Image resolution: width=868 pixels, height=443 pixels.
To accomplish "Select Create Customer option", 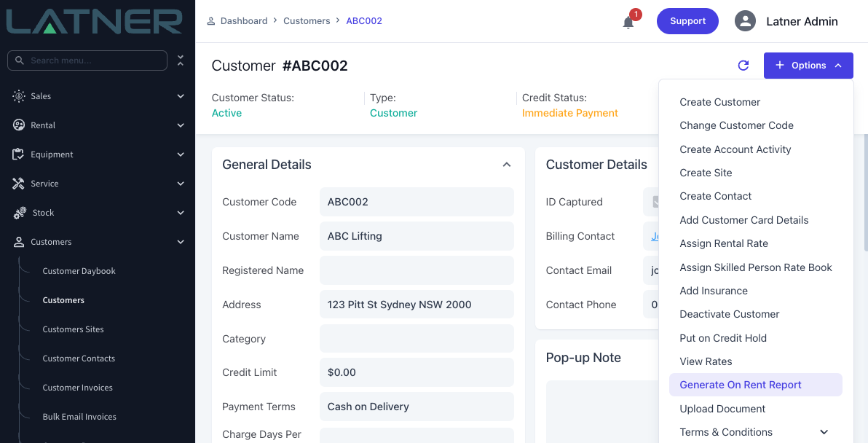I will tap(719, 102).
